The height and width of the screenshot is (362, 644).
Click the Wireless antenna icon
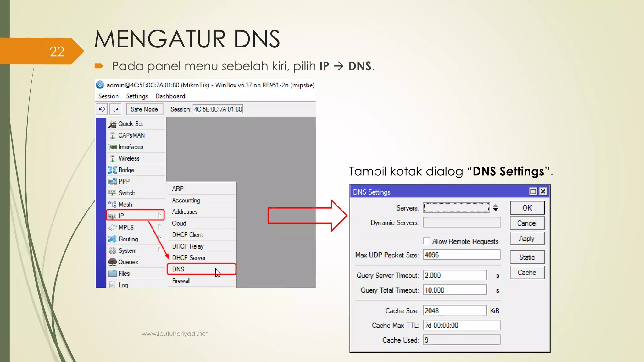click(112, 158)
